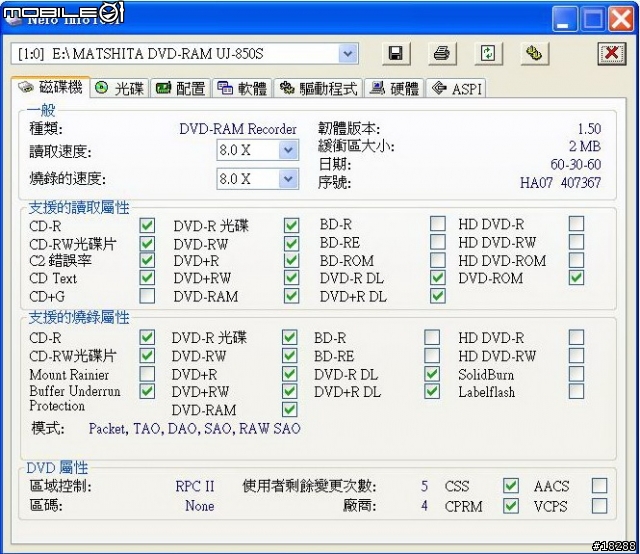
Task: Toggle DVD-RAM checkbox in write features
Action: [x=289, y=409]
